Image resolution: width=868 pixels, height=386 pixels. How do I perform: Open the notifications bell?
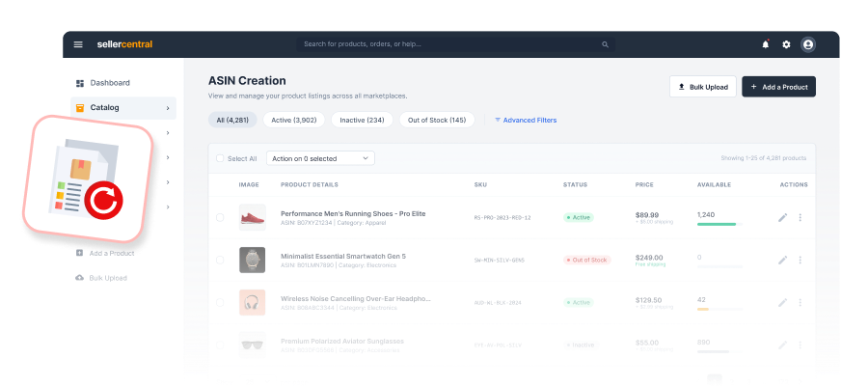click(x=766, y=44)
